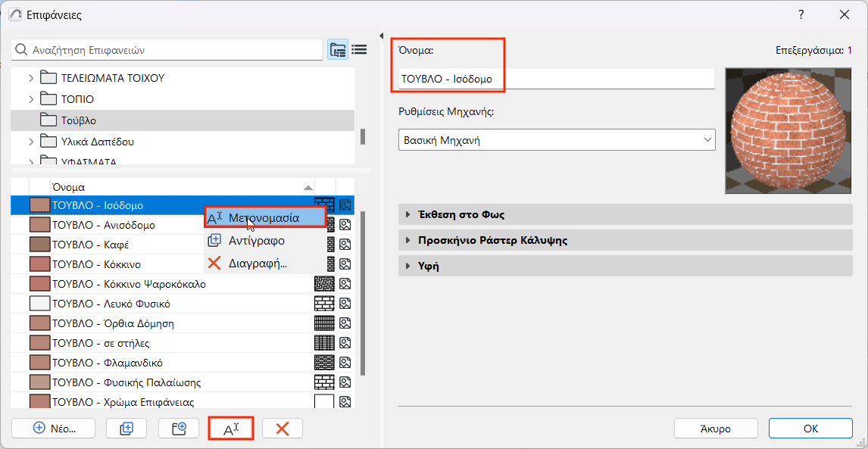Image resolution: width=868 pixels, height=449 pixels.
Task: Click the Άκυρο button
Action: coord(715,428)
